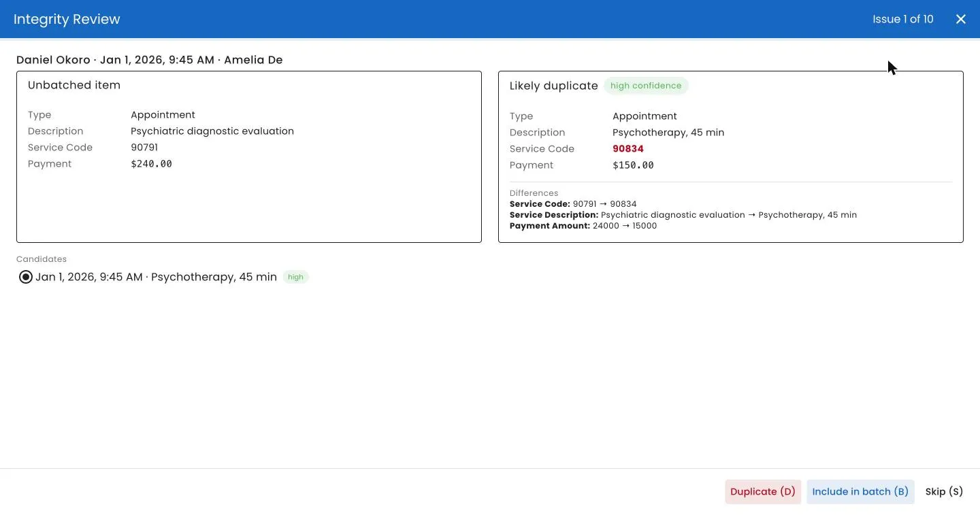Select the Jan 1 Psychotherapy candidate radio button
The height and width of the screenshot is (515, 980).
pyautogui.click(x=26, y=277)
